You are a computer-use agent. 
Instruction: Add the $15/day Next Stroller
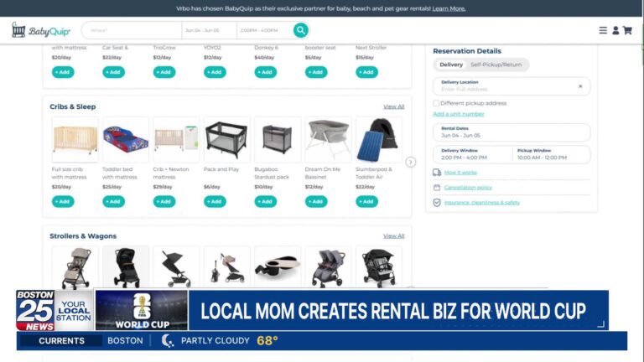tap(366, 72)
